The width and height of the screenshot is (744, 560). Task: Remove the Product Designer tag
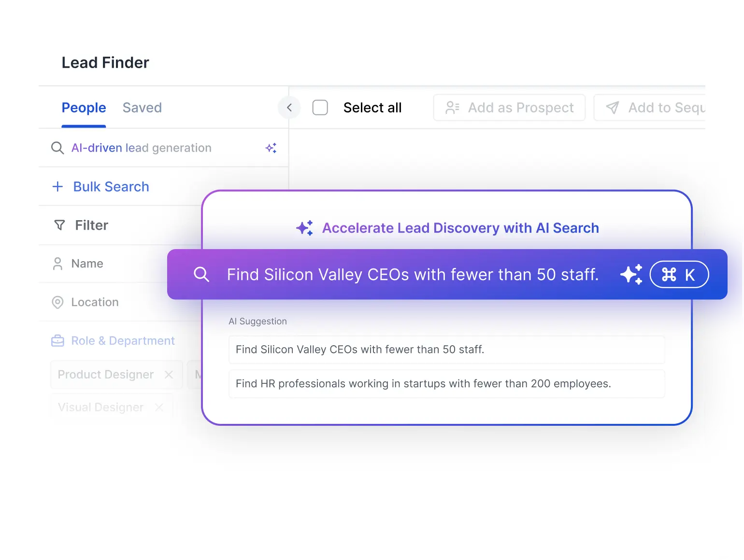pos(169,375)
